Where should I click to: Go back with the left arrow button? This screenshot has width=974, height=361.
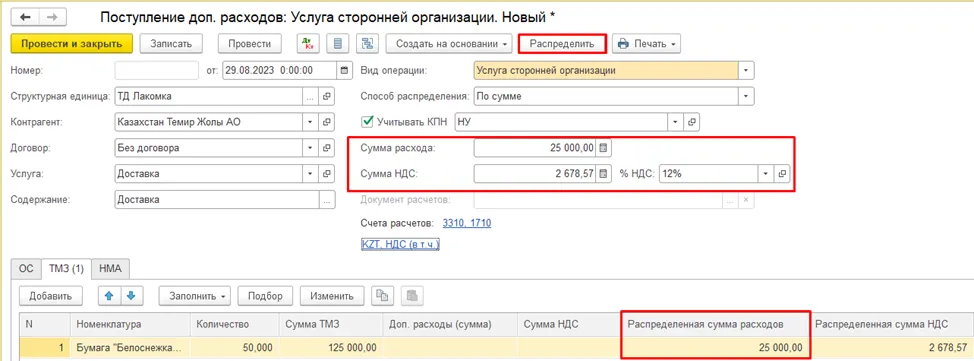pyautogui.click(x=25, y=17)
